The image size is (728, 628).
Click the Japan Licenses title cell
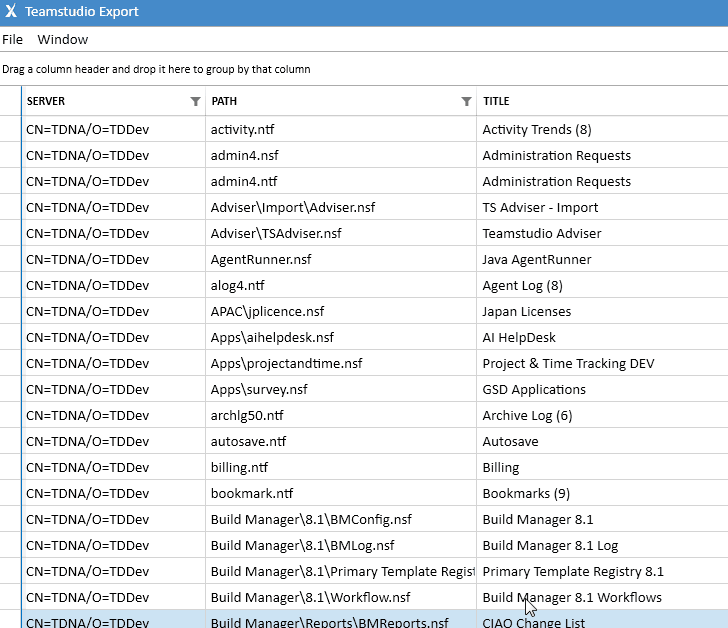pyautogui.click(x=602, y=311)
